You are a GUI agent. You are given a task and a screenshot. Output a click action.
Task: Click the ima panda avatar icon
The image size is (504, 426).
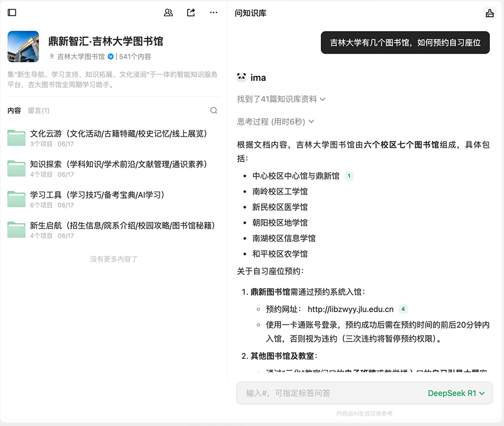coord(241,77)
